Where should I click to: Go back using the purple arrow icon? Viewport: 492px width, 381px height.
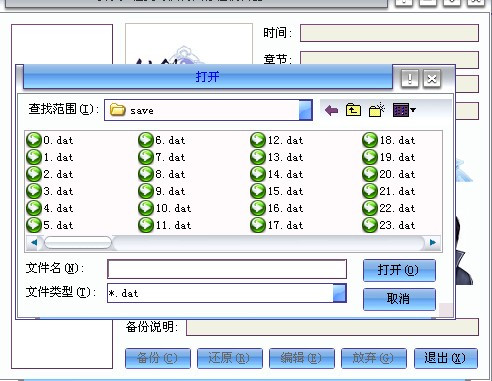pos(331,110)
